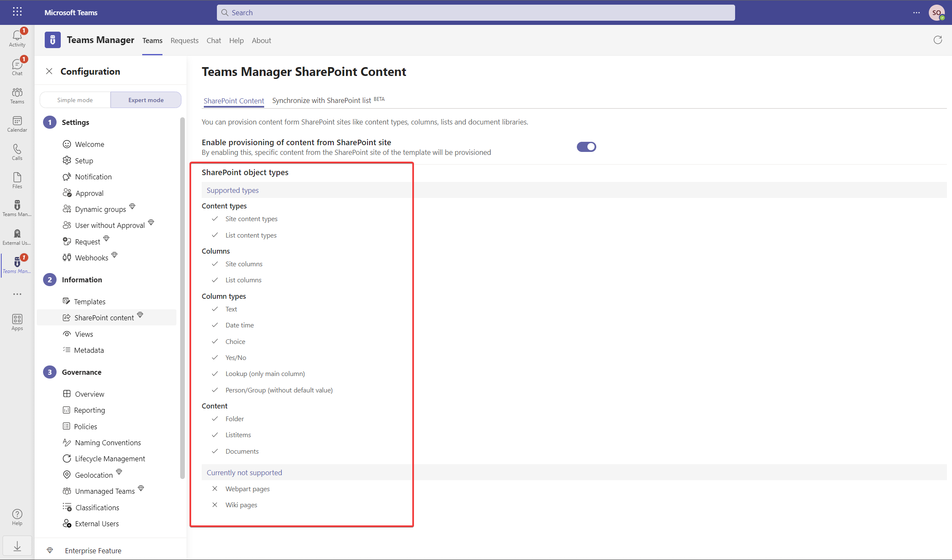This screenshot has height=560, width=952.
Task: Select the Teams tab in Teams Manager
Action: click(x=152, y=41)
